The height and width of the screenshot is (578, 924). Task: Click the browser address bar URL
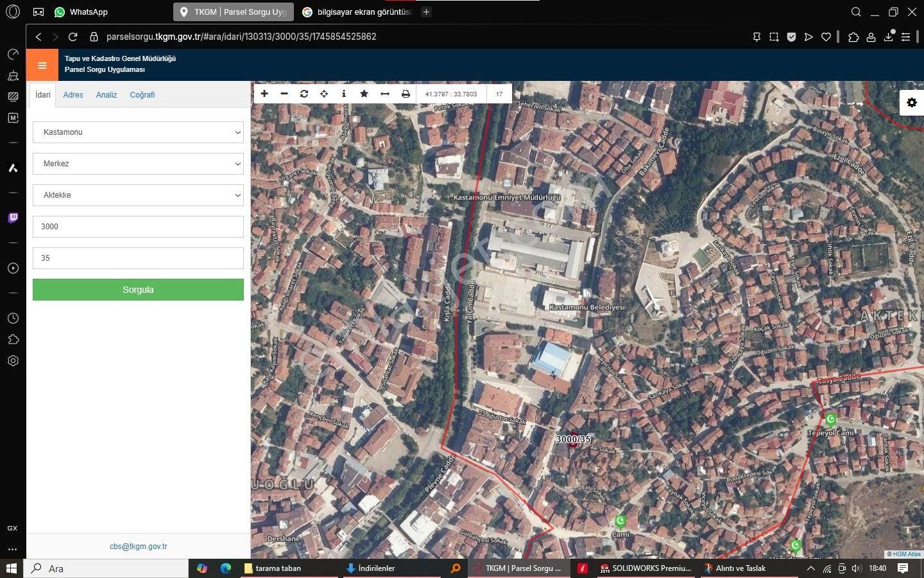coord(241,37)
